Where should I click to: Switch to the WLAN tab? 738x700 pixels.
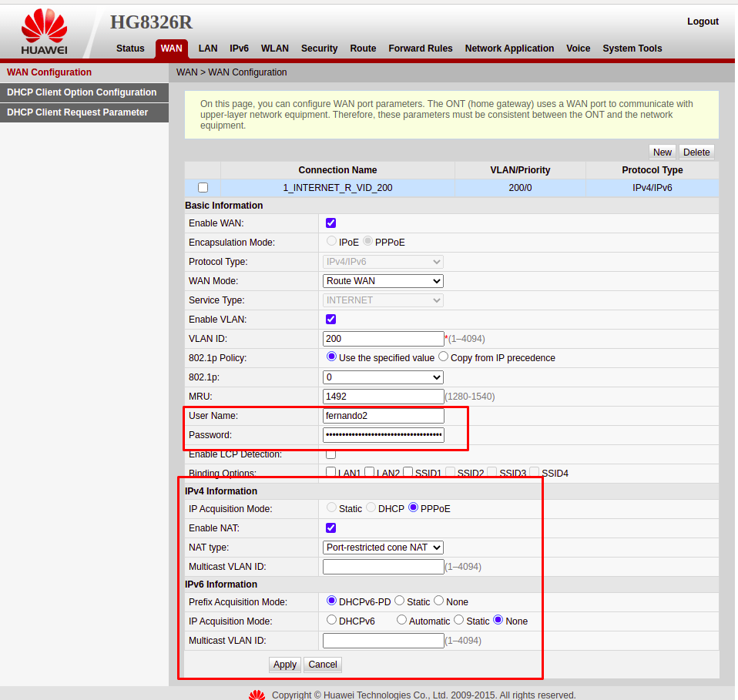pos(275,49)
